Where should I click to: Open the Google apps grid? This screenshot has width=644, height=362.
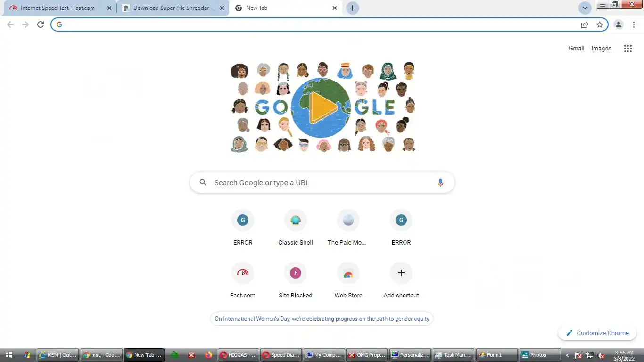[x=627, y=49]
